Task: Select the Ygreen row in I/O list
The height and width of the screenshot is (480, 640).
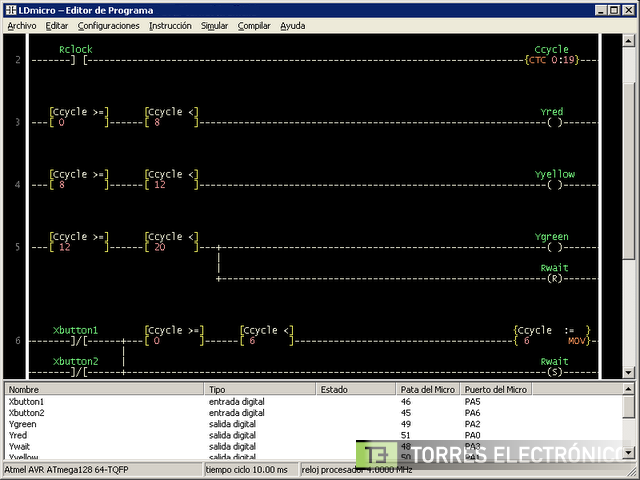Action: 313,424
